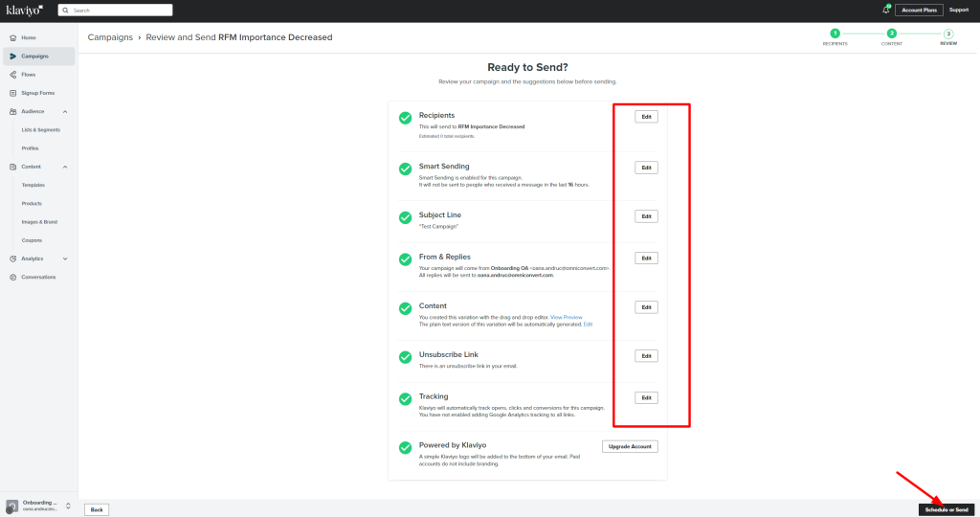Image resolution: width=980 pixels, height=517 pixels.
Task: Click the Conversations sidebar icon
Action: (x=12, y=277)
